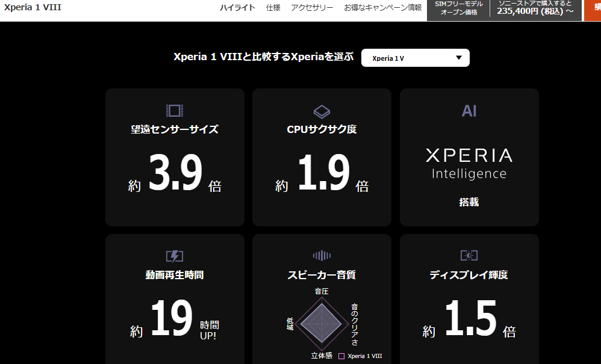Viewport: 601px width, 364px height.
Task: Click the 時間 UP! text
Action: (210, 330)
